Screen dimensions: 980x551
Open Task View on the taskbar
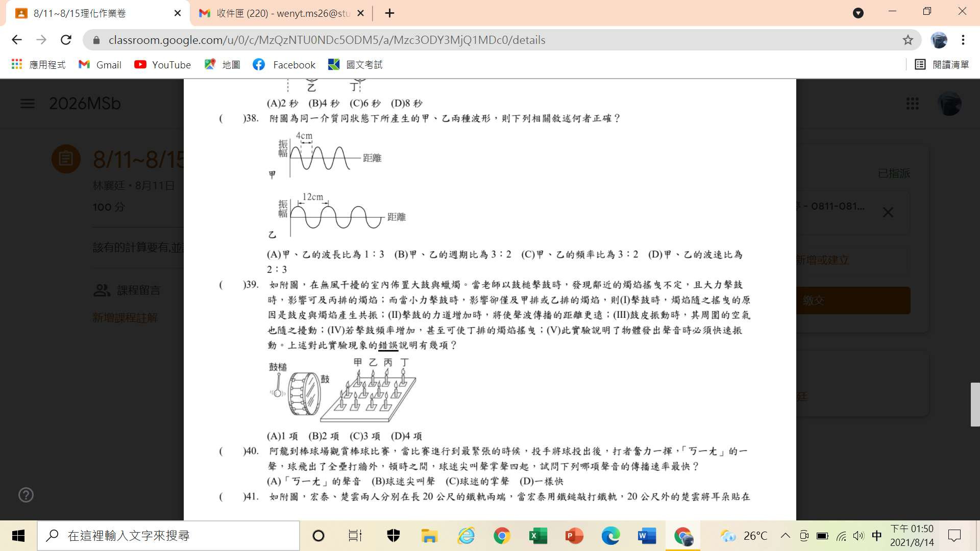pos(355,536)
